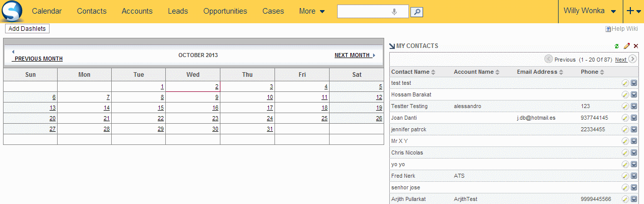Click view details icon for Fred Nerk
Image resolution: width=644 pixels, height=204 pixels.
[x=634, y=176]
